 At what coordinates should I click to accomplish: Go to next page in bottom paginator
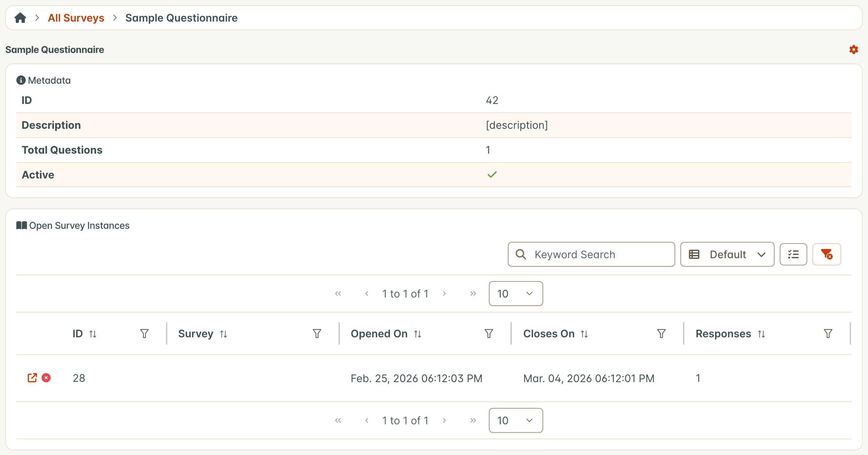coord(444,420)
